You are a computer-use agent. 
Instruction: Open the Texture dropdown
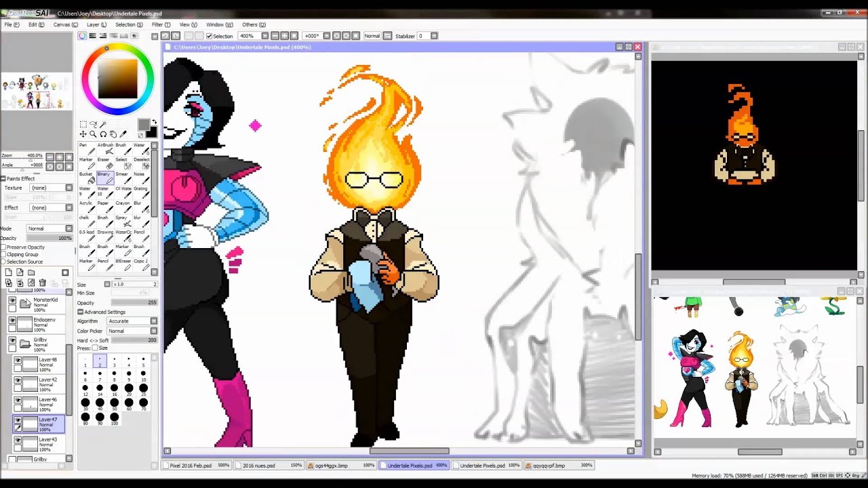click(50, 188)
